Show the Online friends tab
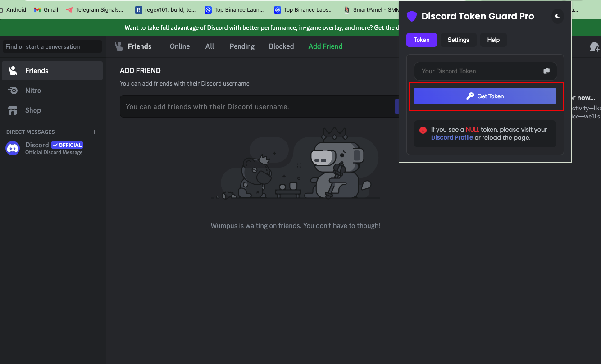Viewport: 601px width, 364px height. [180, 46]
